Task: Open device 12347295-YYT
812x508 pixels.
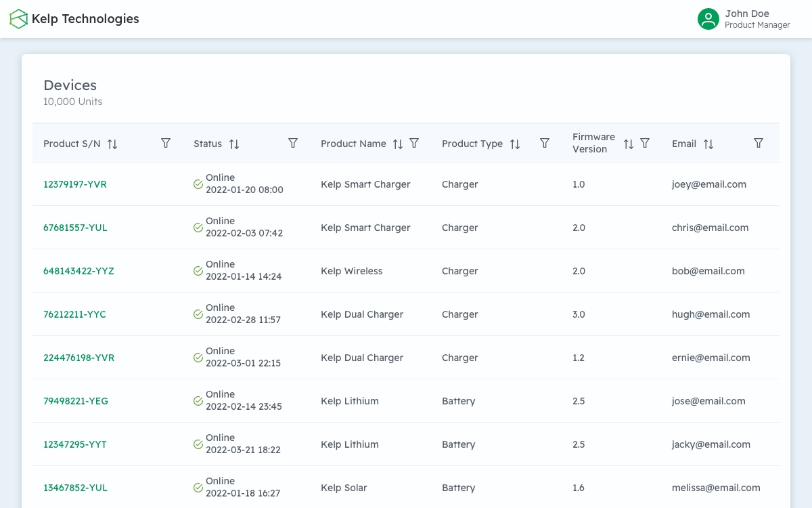Action: pyautogui.click(x=75, y=444)
